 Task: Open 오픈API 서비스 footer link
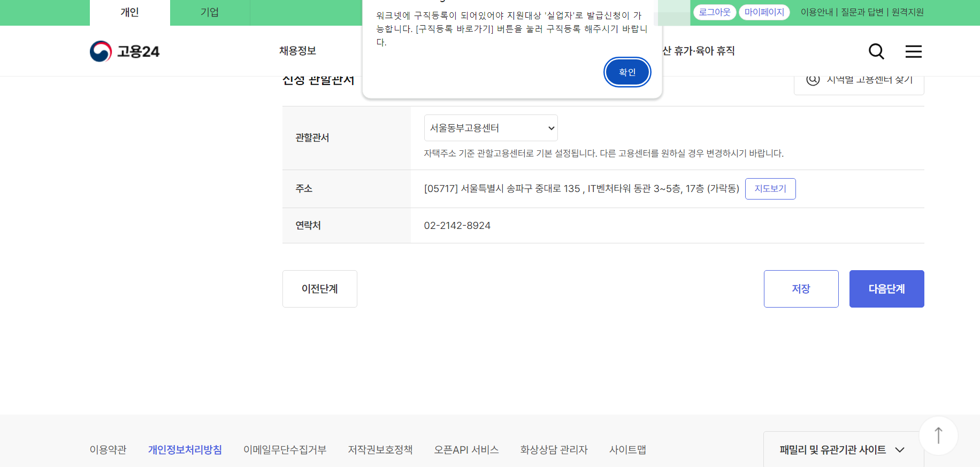[x=466, y=450]
